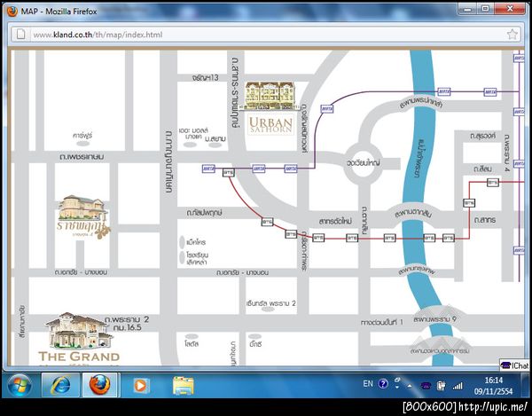
Task: Click the power plug battery tray icon
Action: coord(441,386)
